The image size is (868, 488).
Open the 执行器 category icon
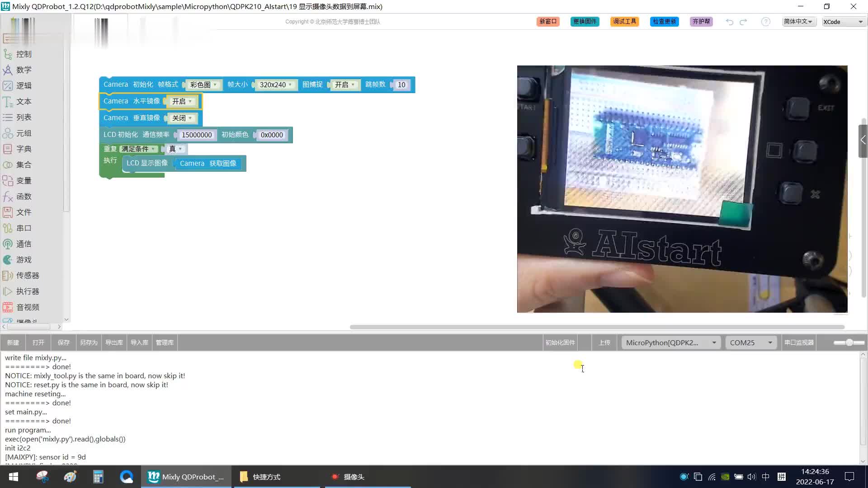8,291
